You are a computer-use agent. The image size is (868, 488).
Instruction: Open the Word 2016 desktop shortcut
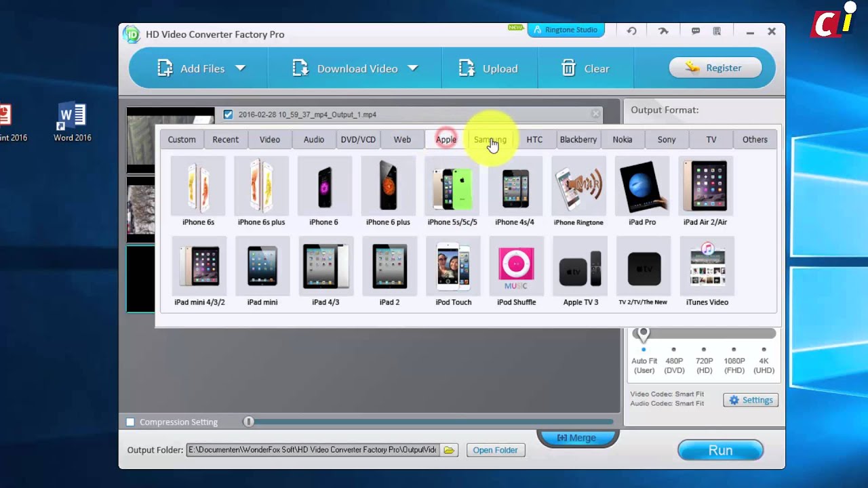coord(73,123)
